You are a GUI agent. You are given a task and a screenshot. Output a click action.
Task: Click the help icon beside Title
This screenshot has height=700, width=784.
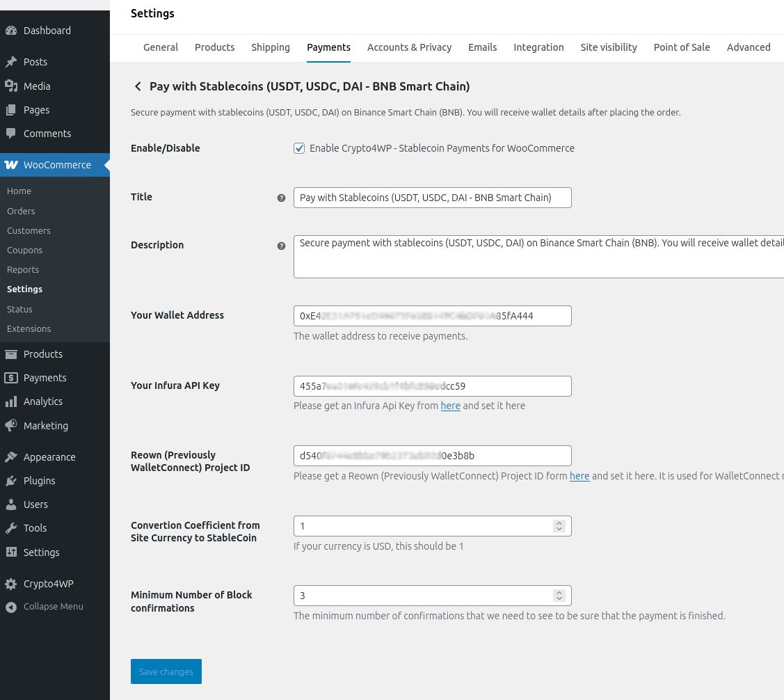(281, 198)
